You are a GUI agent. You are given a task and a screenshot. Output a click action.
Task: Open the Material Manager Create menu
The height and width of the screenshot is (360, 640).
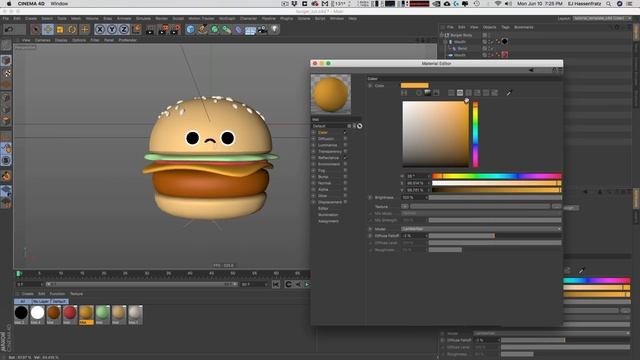point(27,294)
